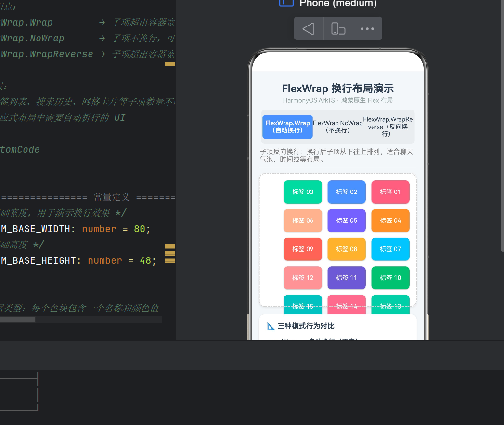This screenshot has width=504, height=425.
Task: Click the editor horizontal scrollbar thumb
Action: click(17, 320)
